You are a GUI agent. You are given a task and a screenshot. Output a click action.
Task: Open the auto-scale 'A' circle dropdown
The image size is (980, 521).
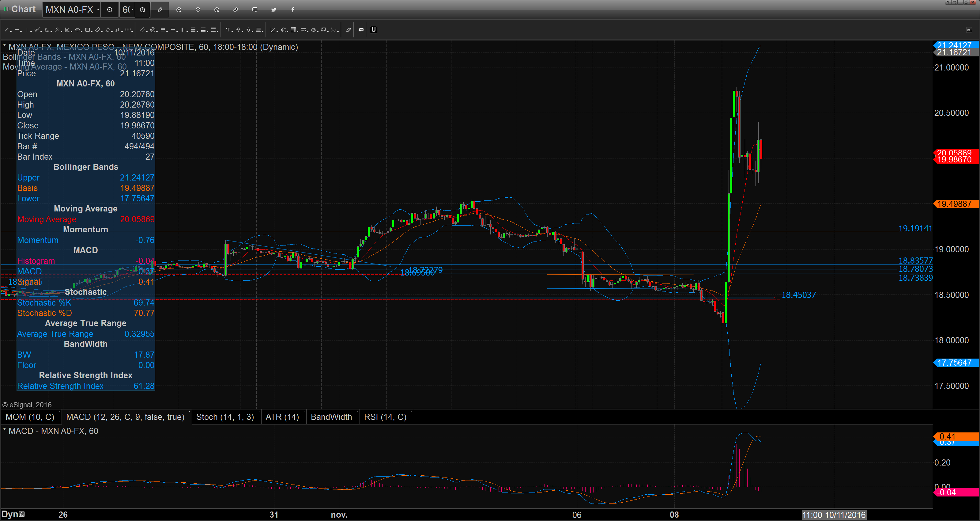click(217, 10)
